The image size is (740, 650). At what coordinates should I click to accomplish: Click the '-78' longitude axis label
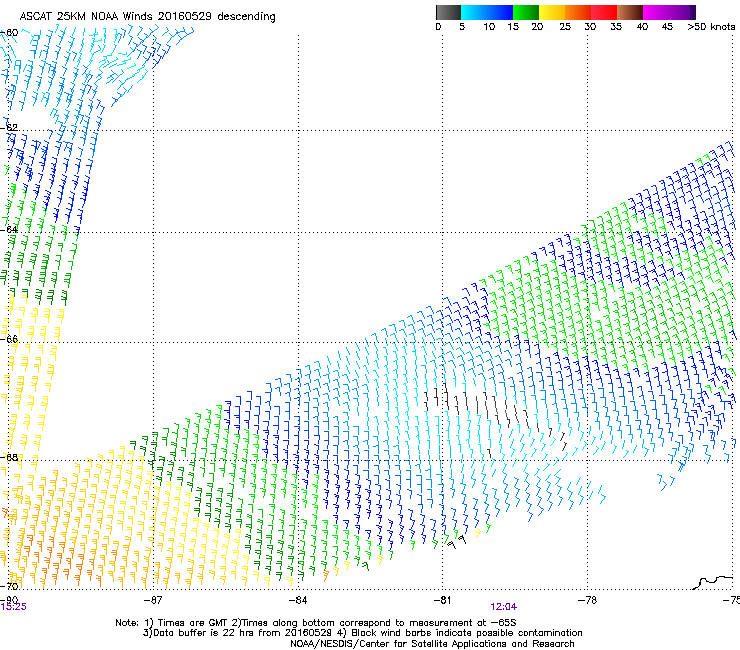pos(587,599)
